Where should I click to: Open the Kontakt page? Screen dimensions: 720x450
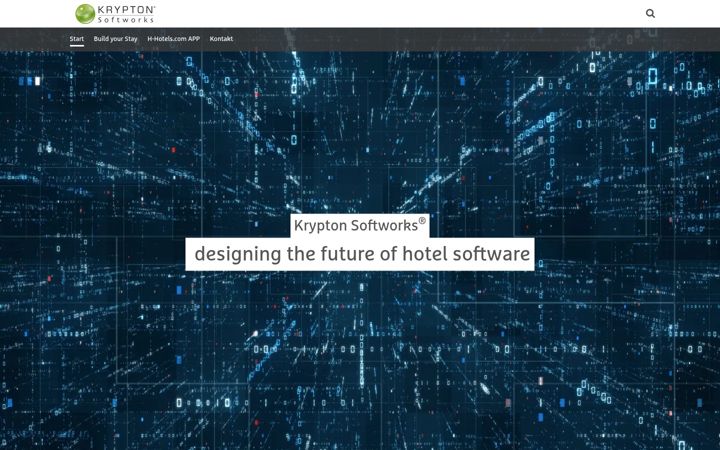[221, 39]
